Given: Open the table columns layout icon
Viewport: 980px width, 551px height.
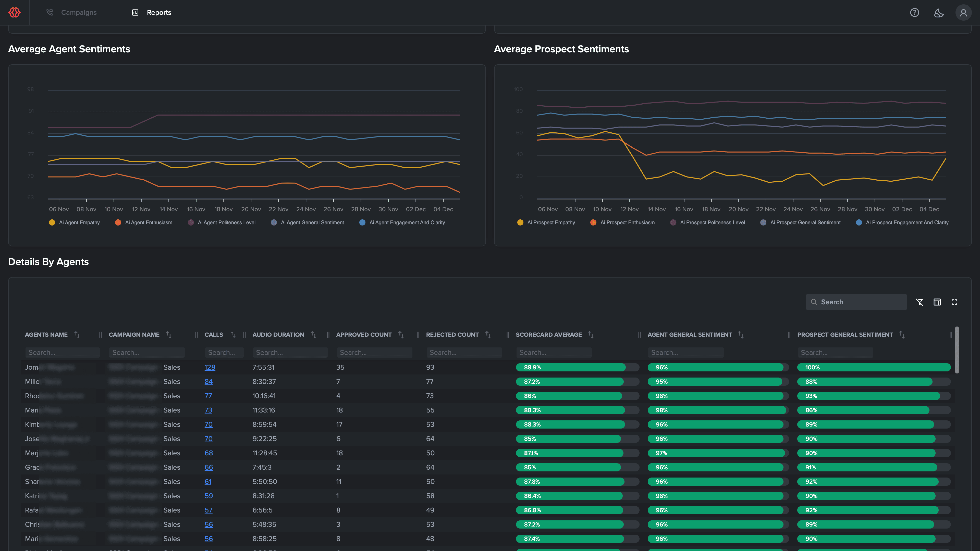Looking at the screenshot, I should (937, 302).
